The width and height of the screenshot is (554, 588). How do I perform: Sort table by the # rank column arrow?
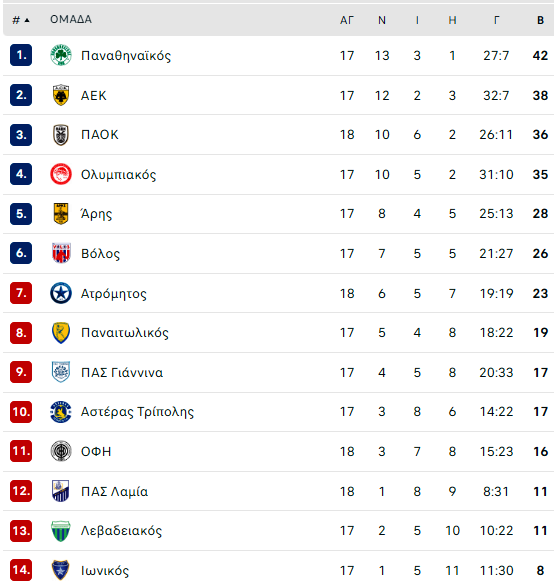coord(27,20)
